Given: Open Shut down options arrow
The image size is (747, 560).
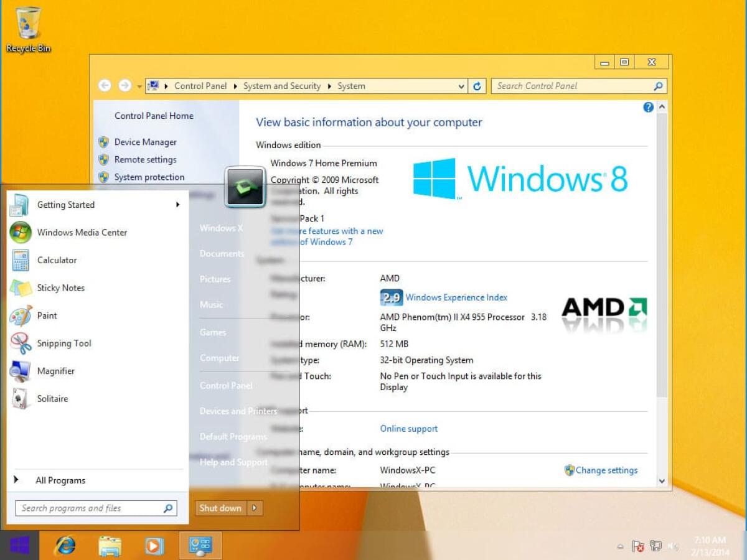Looking at the screenshot, I should (x=254, y=508).
